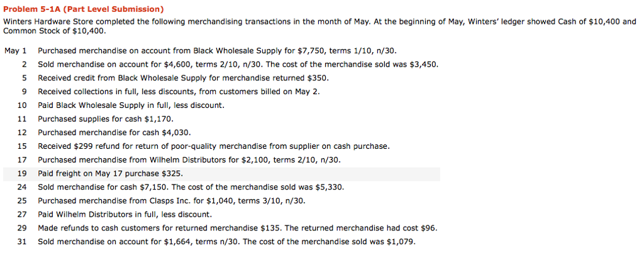Click the 'May 1' date label
This screenshot has width=644, height=253.
tap(15, 51)
